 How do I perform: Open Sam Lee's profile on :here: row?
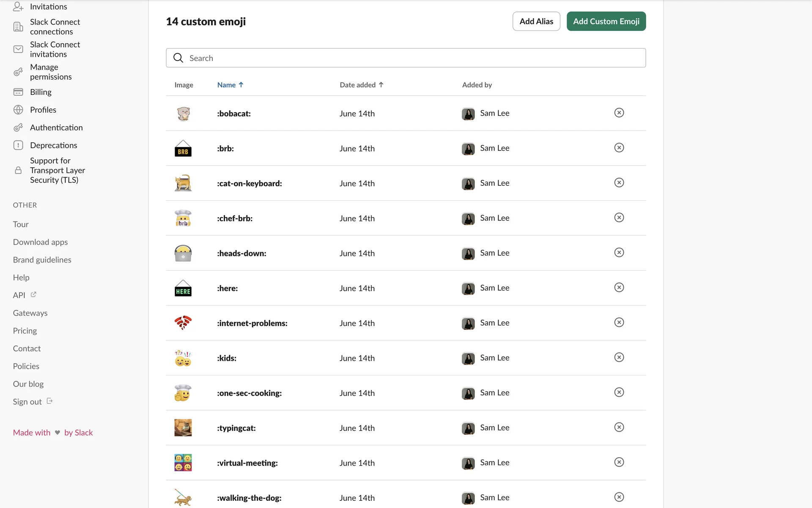tap(494, 288)
